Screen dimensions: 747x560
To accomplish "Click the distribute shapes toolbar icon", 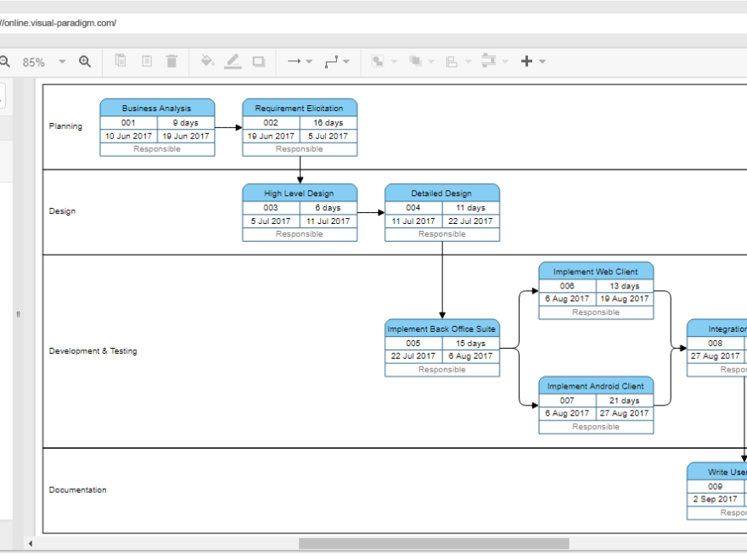I will 489,61.
